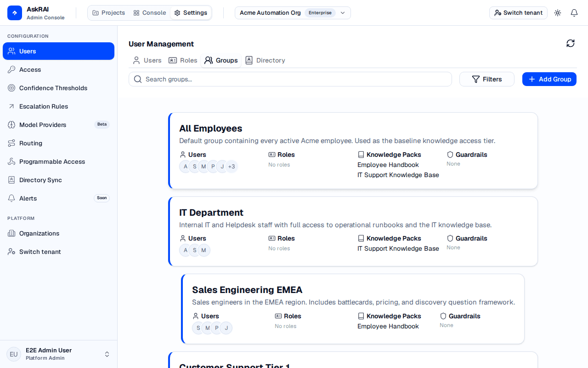This screenshot has width=588, height=368.
Task: Click IT Support Knowledge Base in All Employees
Action: point(398,175)
